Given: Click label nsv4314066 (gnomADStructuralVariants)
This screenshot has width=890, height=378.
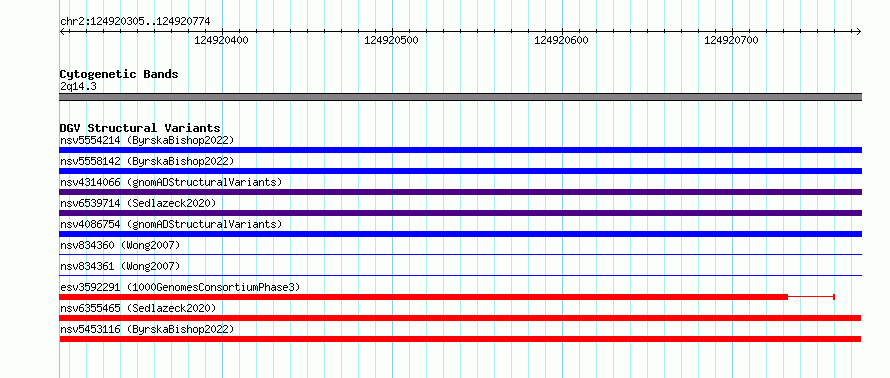Looking at the screenshot, I should (x=171, y=182).
